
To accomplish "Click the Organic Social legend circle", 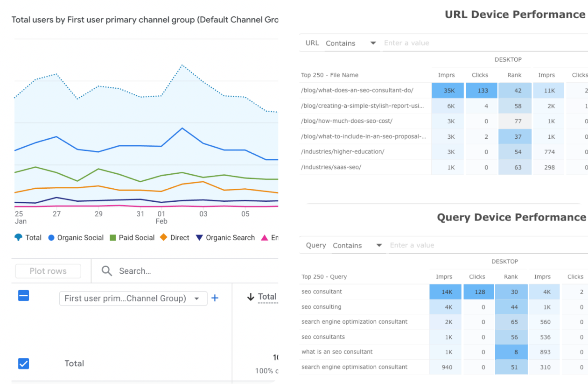I will point(51,237).
